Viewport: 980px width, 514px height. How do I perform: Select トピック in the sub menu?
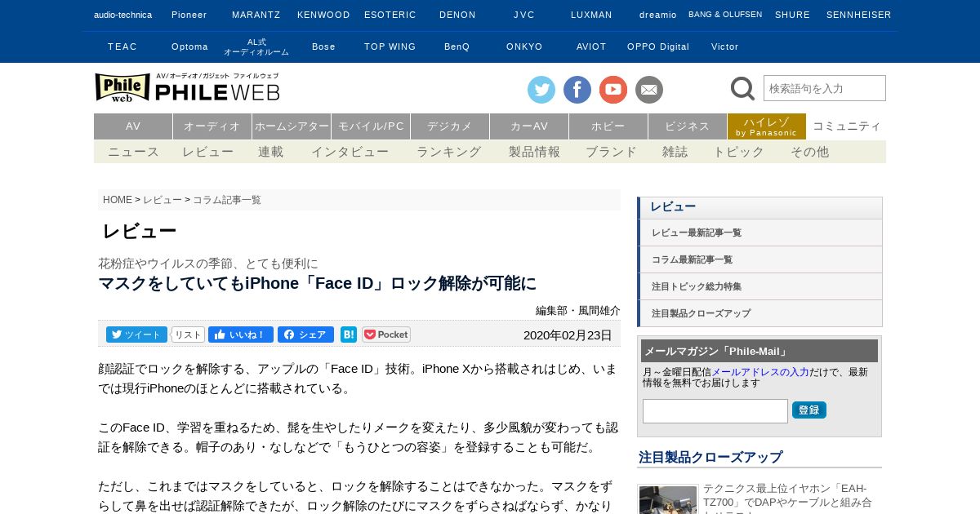739,152
